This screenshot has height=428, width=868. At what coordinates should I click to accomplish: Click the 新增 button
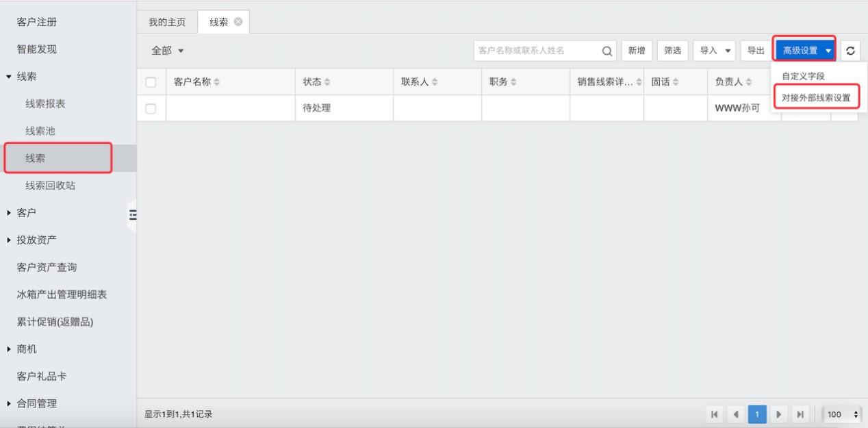click(637, 51)
